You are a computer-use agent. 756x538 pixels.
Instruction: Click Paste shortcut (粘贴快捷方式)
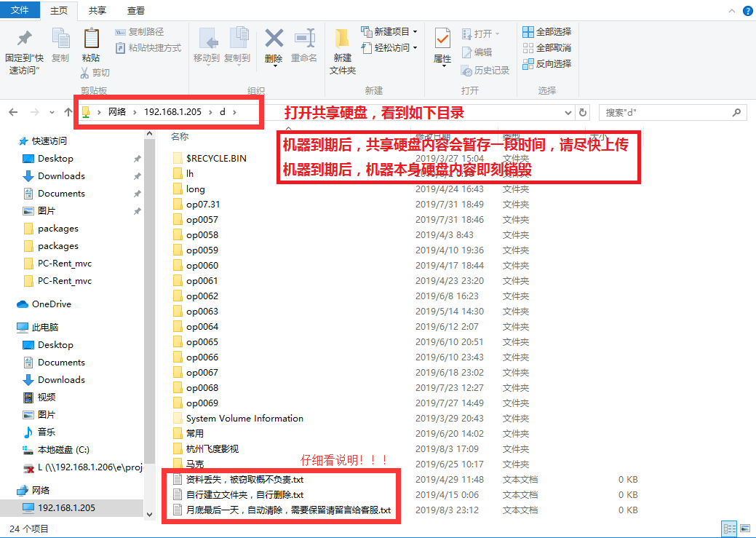point(148,48)
